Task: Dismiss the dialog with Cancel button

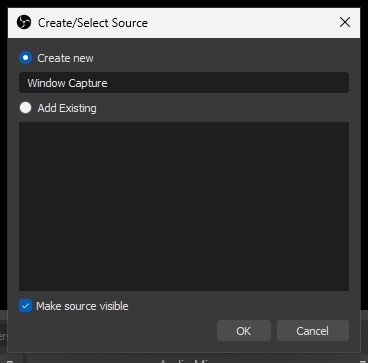Action: pos(313,331)
